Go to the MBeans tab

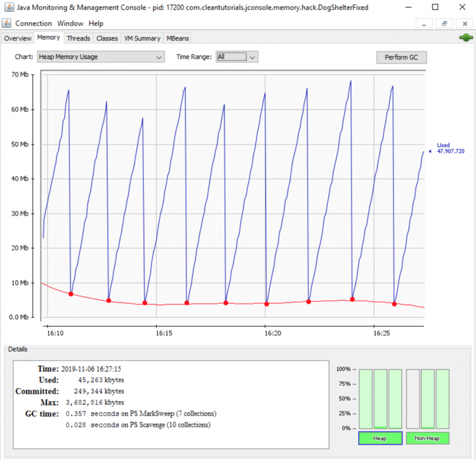[x=180, y=38]
